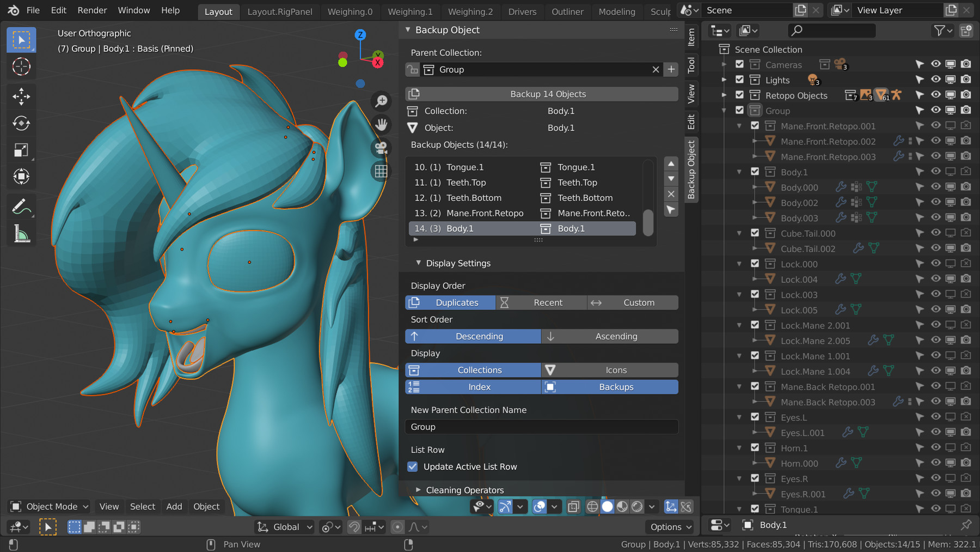Select the Move tool

pos(21,96)
